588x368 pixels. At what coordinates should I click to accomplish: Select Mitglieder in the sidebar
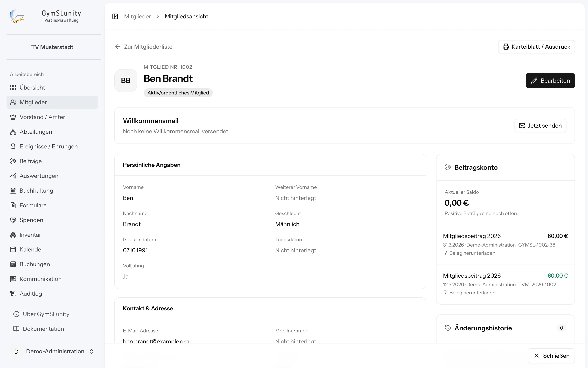click(x=52, y=102)
